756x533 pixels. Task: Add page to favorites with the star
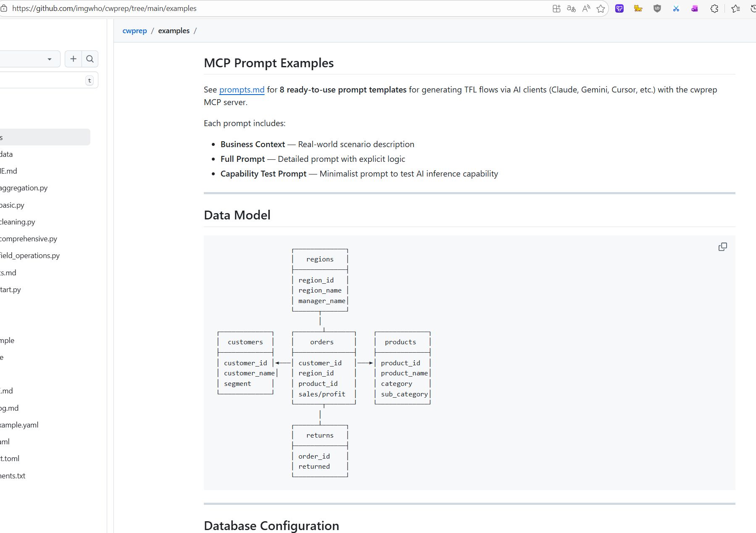click(x=601, y=8)
